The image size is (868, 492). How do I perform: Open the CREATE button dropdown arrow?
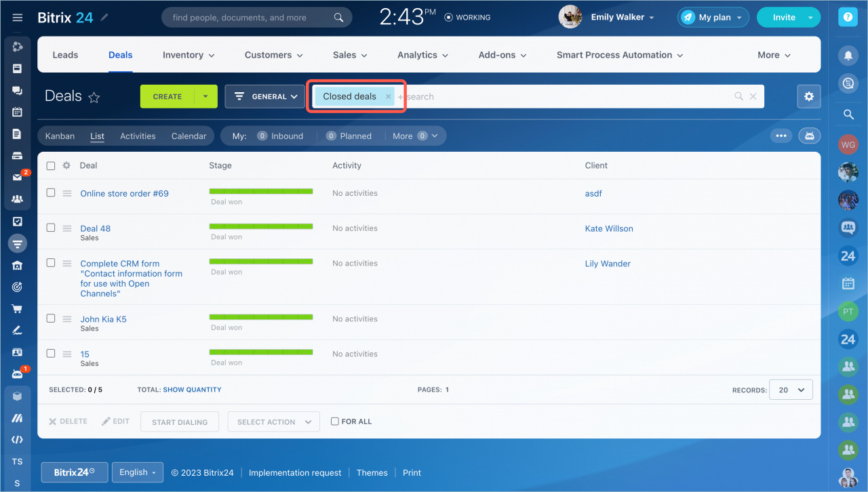pyautogui.click(x=205, y=96)
